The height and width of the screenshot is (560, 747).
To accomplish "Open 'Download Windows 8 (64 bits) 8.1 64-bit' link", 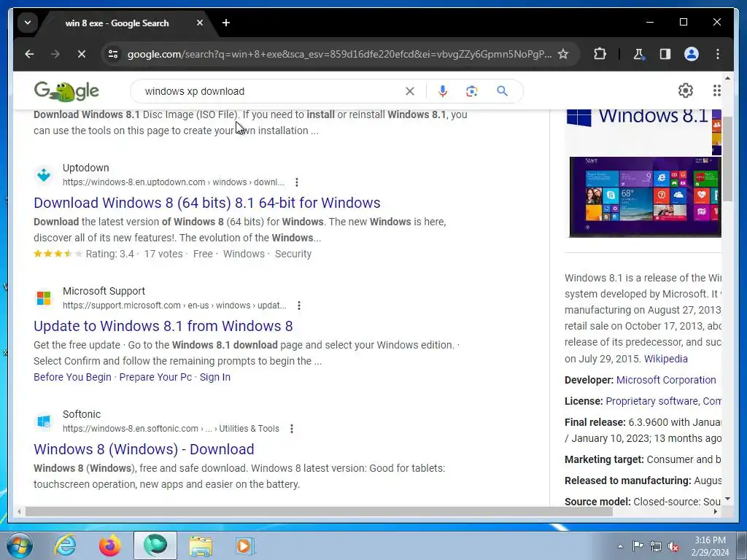I will coord(206,203).
